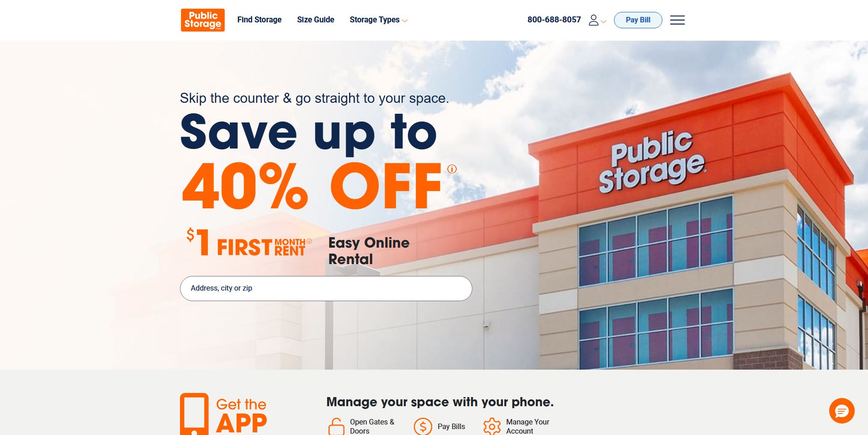Open the Find Storage menu item
The height and width of the screenshot is (435, 868).
pyautogui.click(x=259, y=20)
